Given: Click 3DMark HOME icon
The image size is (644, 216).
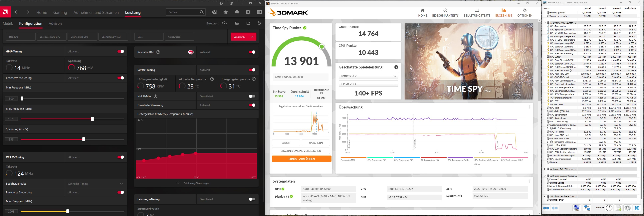Looking at the screenshot, I should [x=422, y=10].
